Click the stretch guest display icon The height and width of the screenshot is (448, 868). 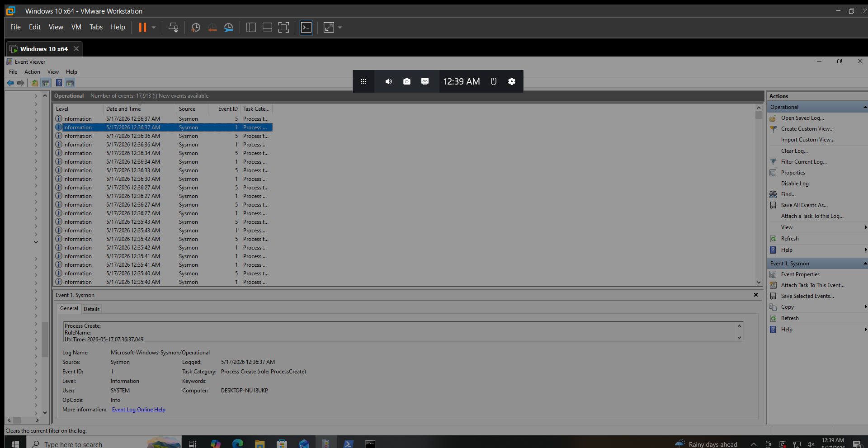point(329,28)
